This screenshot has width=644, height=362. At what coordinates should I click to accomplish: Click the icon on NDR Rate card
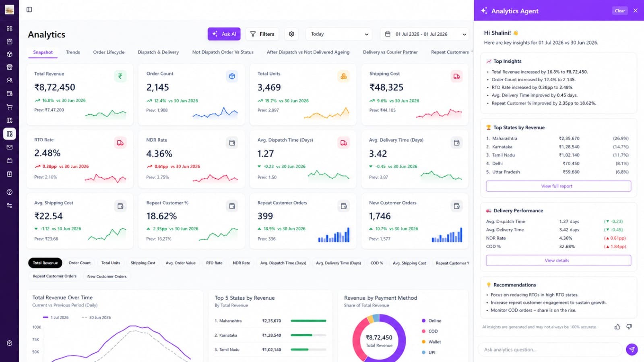(232, 143)
